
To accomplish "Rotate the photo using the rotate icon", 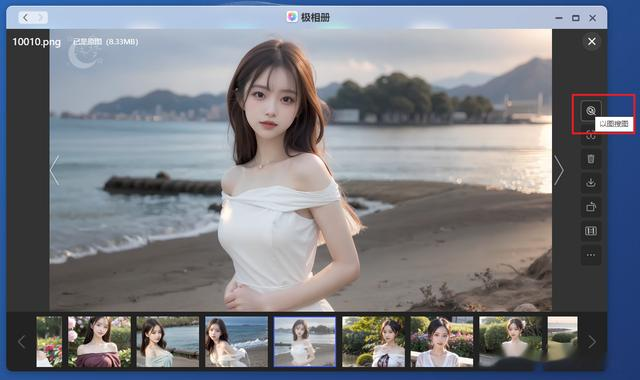I will (591, 207).
